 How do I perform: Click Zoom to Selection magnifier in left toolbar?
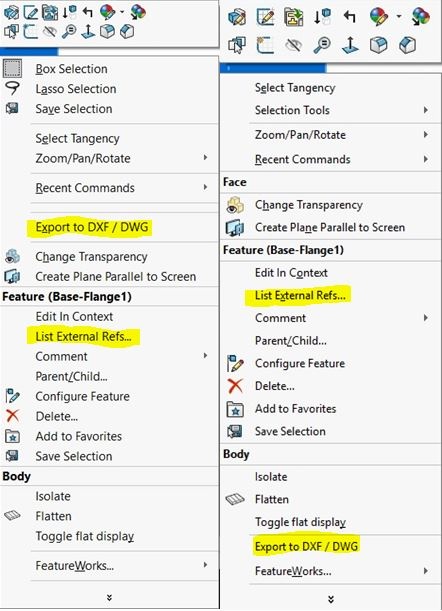click(69, 31)
